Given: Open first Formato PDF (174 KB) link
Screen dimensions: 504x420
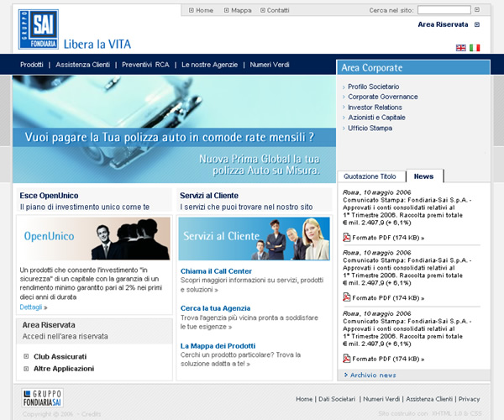Looking at the screenshot, I should (x=388, y=238).
